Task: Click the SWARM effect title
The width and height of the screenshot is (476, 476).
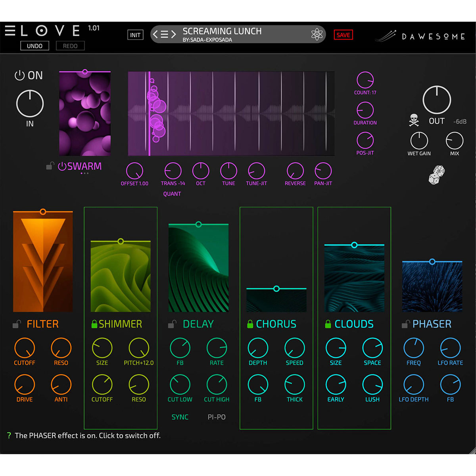Action: click(x=84, y=166)
